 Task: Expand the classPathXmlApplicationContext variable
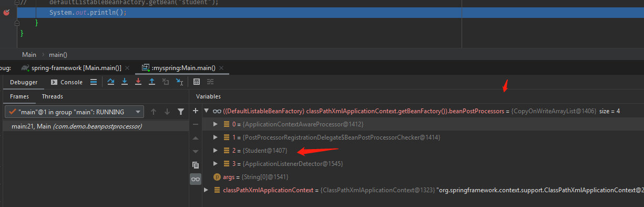206,190
